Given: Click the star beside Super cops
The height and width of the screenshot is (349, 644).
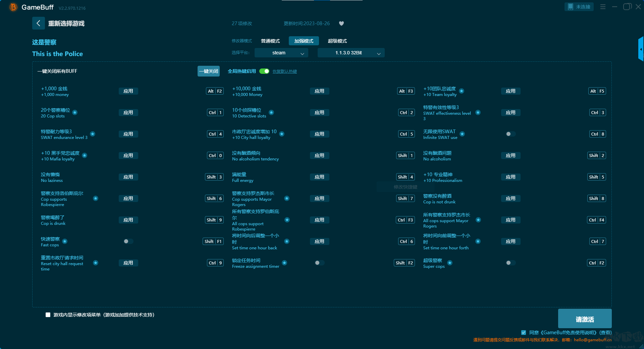Looking at the screenshot, I should (450, 263).
